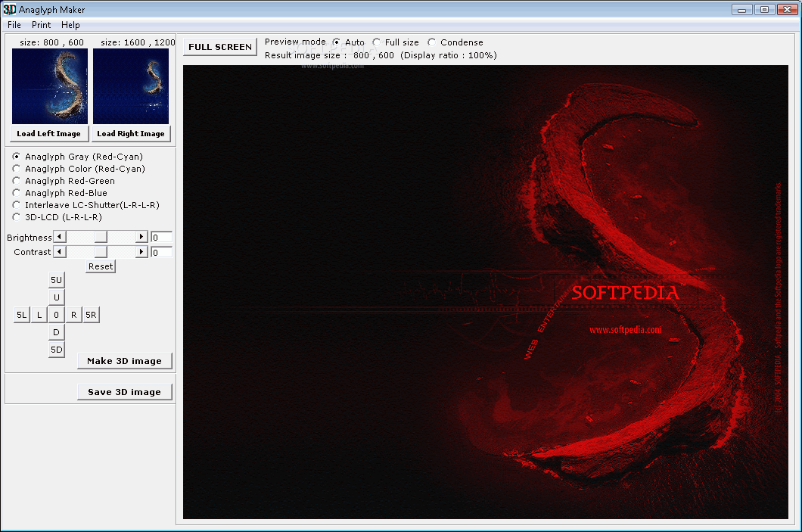Shift image with the D button
Screen dimensions: 802x532
56,332
